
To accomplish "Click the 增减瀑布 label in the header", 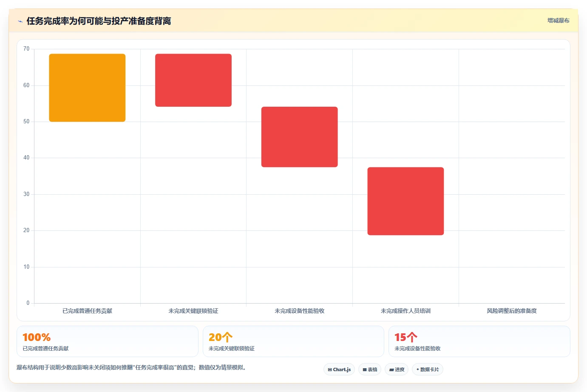I will tap(558, 20).
